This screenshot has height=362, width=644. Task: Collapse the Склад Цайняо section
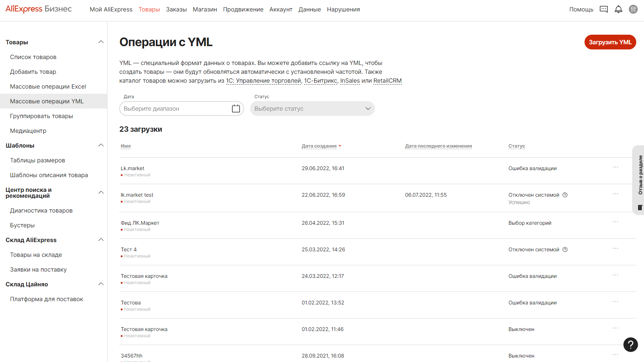(101, 284)
